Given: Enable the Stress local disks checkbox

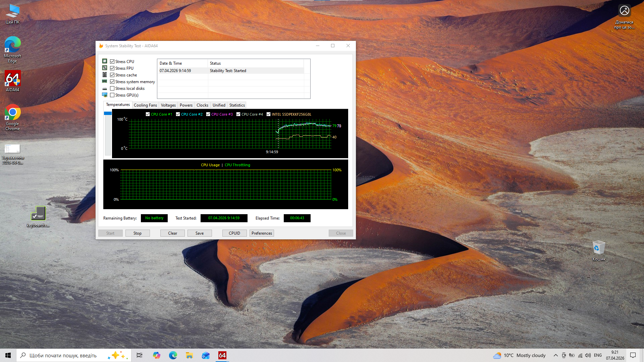Looking at the screenshot, I should 112,88.
